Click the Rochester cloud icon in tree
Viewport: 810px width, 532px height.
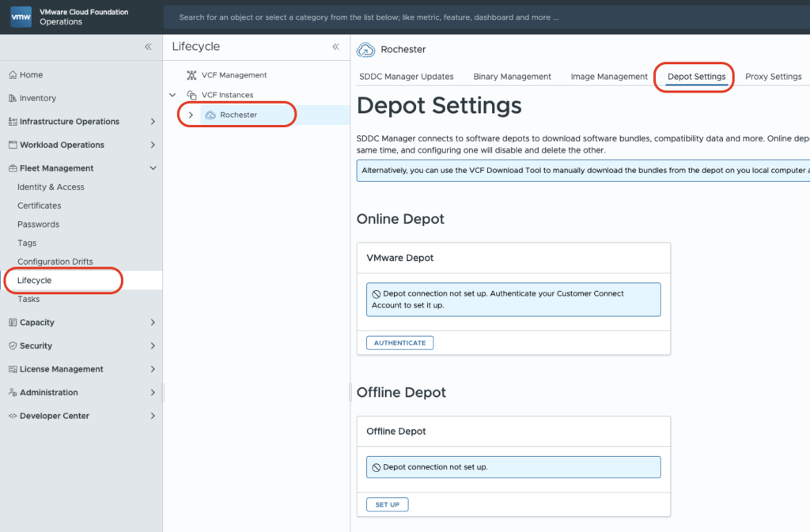click(x=210, y=115)
